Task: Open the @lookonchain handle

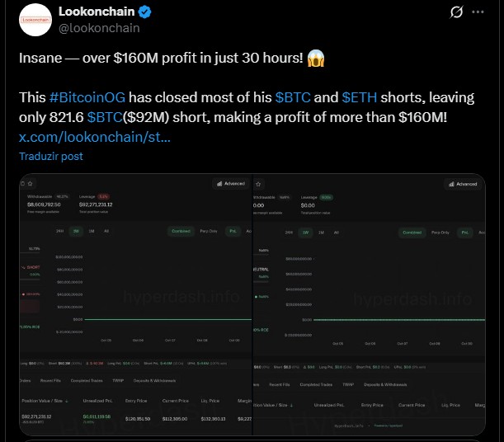Action: pos(99,28)
